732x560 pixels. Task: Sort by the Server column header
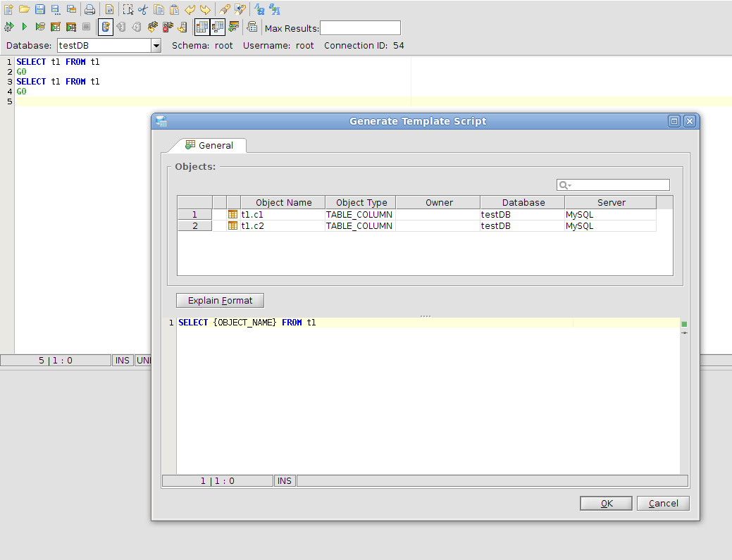611,203
